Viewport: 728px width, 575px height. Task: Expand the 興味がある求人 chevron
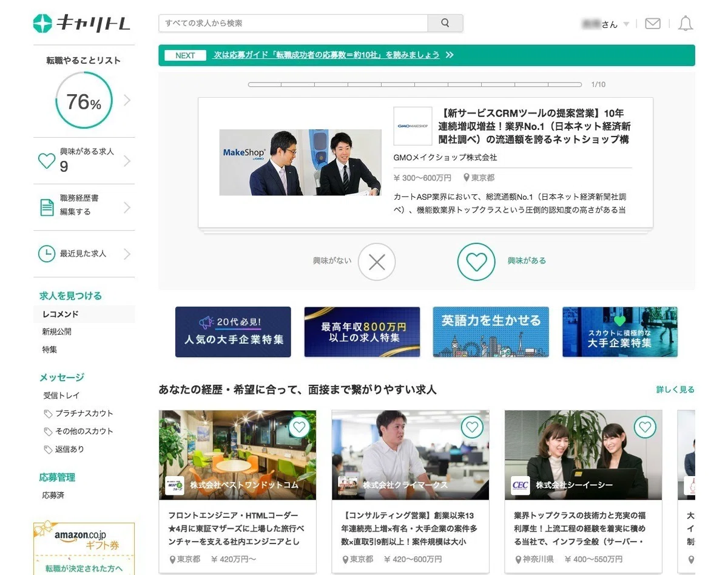[x=127, y=161]
